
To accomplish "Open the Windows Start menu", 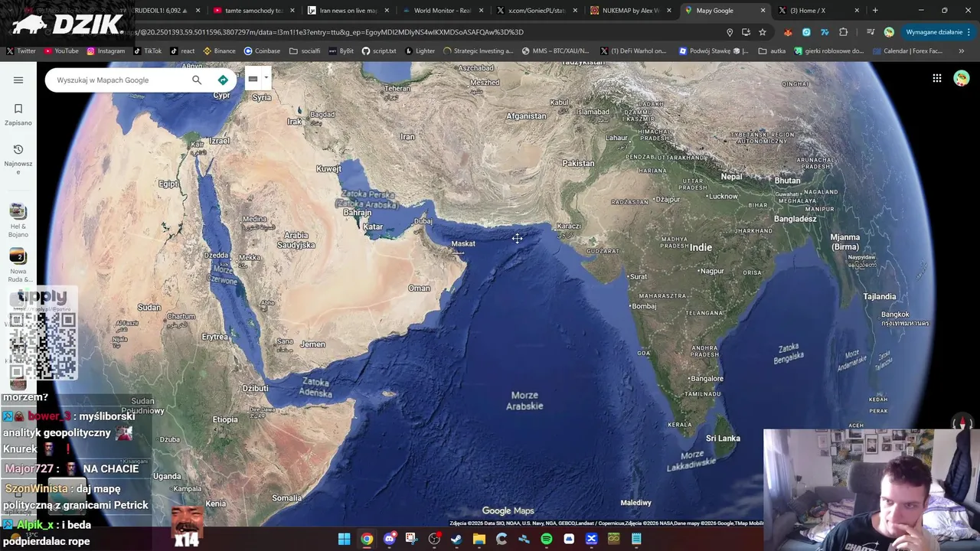I will [345, 539].
